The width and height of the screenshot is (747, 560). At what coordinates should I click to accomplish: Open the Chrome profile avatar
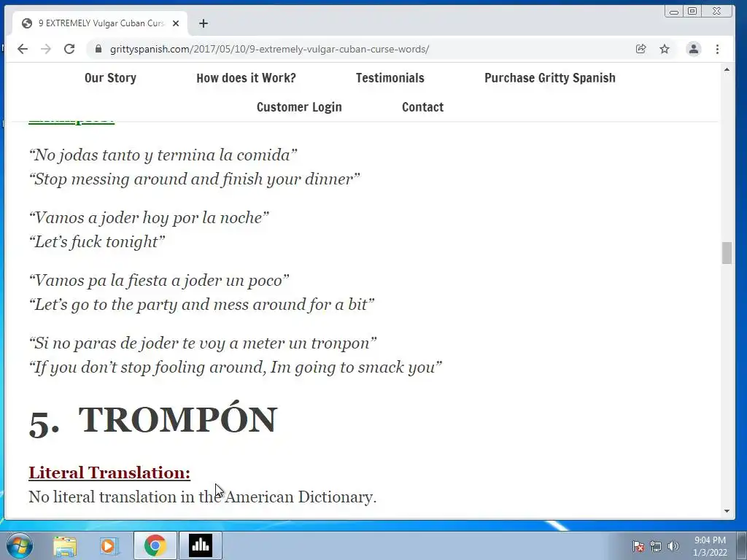point(694,49)
